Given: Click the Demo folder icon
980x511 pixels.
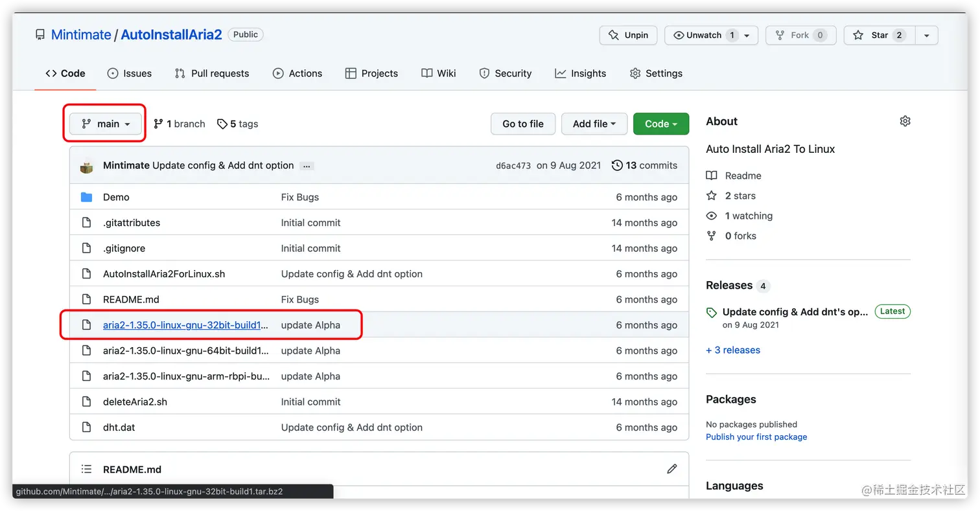Looking at the screenshot, I should pos(86,197).
